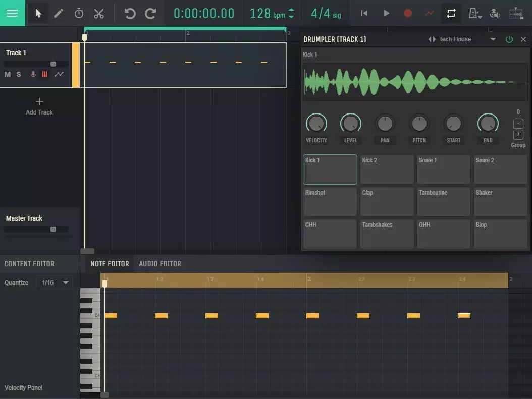
Task: Switch to the Audio Editor tab
Action: tap(160, 264)
